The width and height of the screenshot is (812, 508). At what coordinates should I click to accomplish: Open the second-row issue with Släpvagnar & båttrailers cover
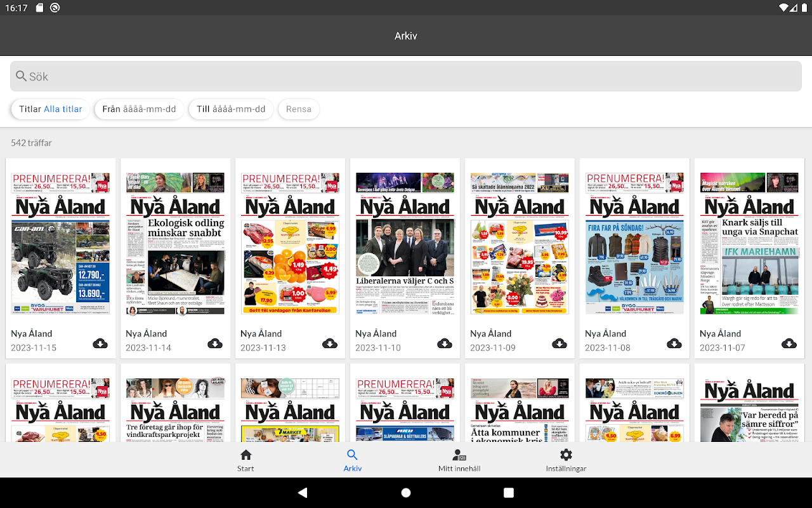point(405,410)
